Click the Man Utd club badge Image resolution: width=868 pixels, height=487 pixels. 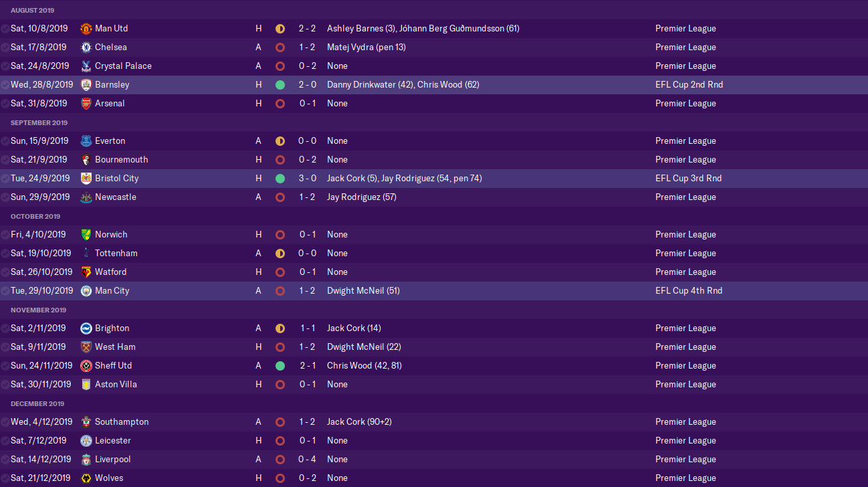pos(86,29)
